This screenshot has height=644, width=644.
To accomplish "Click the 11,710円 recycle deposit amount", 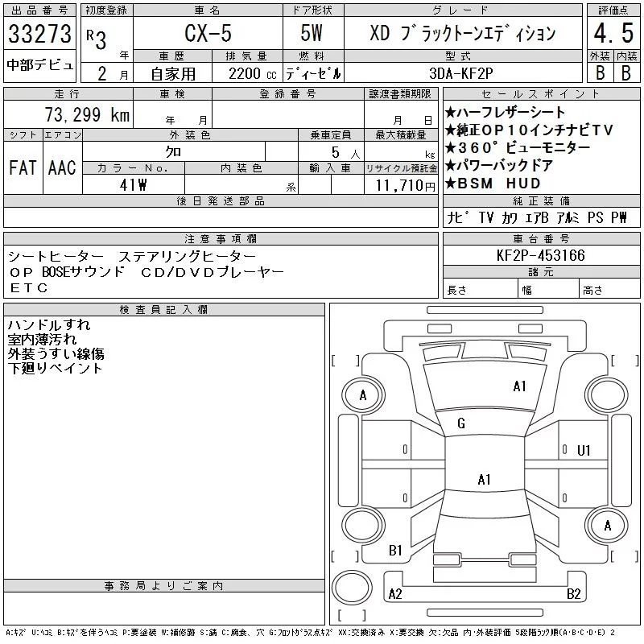I will (x=400, y=185).
